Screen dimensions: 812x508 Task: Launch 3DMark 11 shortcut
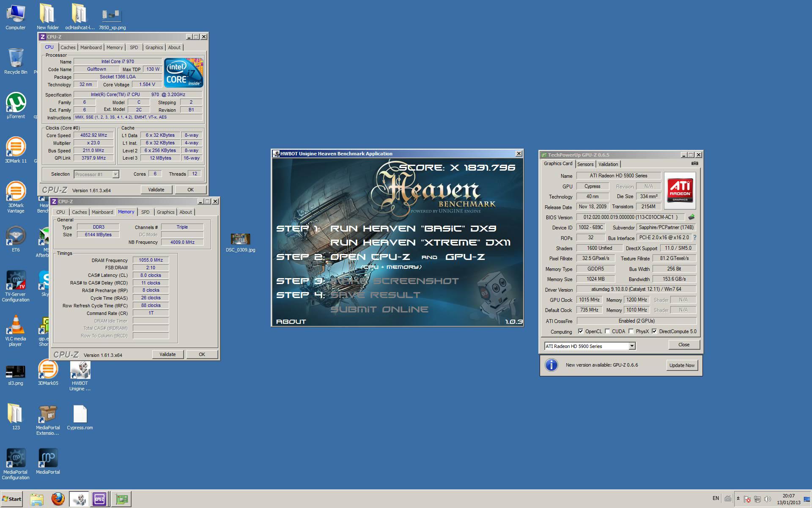16,150
